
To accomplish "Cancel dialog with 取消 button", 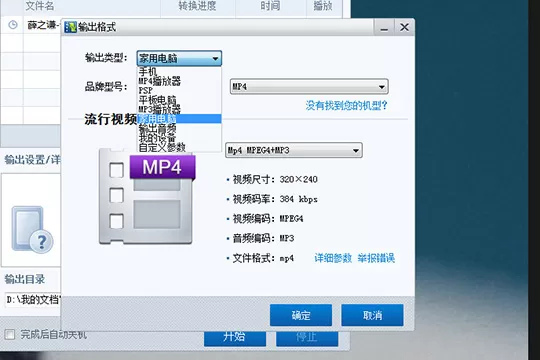I will 372,315.
